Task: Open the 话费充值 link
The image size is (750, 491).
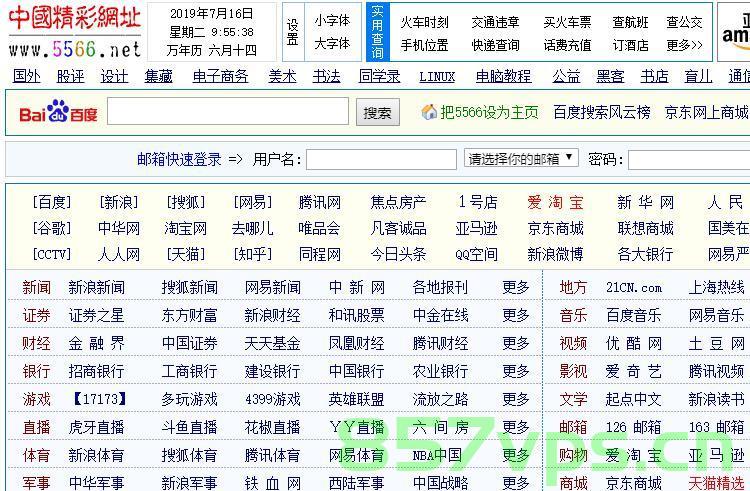Action: tap(567, 45)
